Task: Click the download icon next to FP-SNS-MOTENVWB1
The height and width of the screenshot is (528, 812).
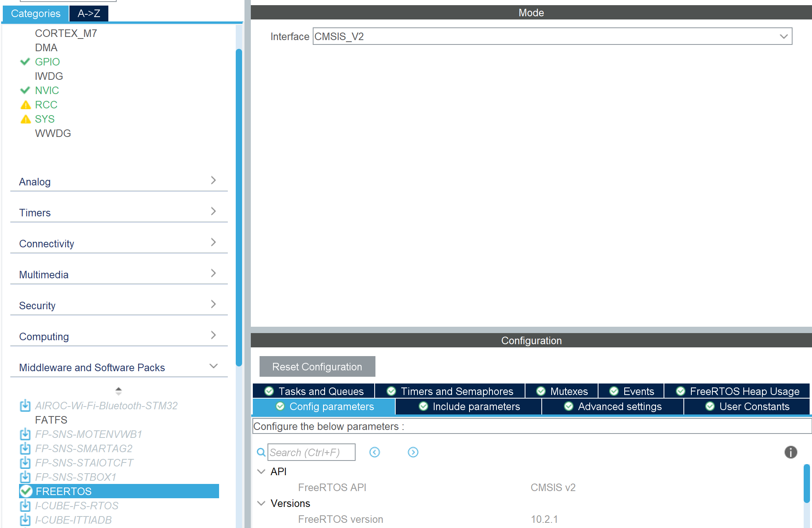Action: tap(25, 434)
